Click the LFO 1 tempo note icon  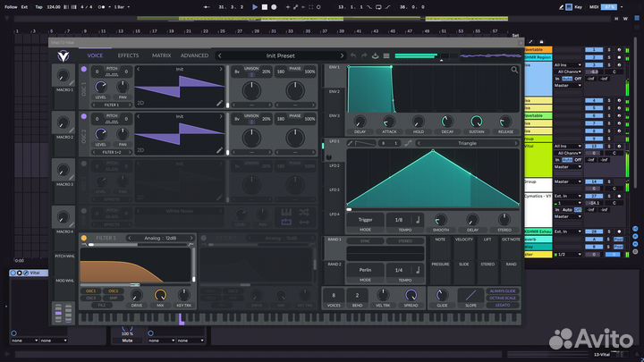418,220
